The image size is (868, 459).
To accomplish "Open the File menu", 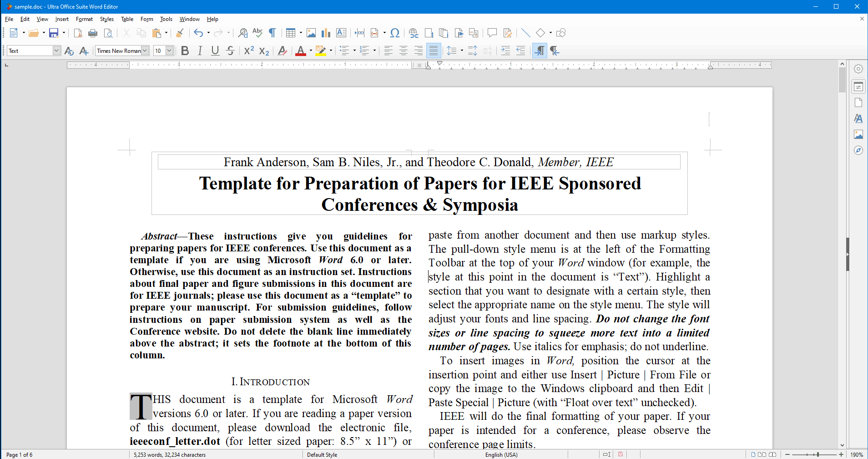I will [9, 19].
